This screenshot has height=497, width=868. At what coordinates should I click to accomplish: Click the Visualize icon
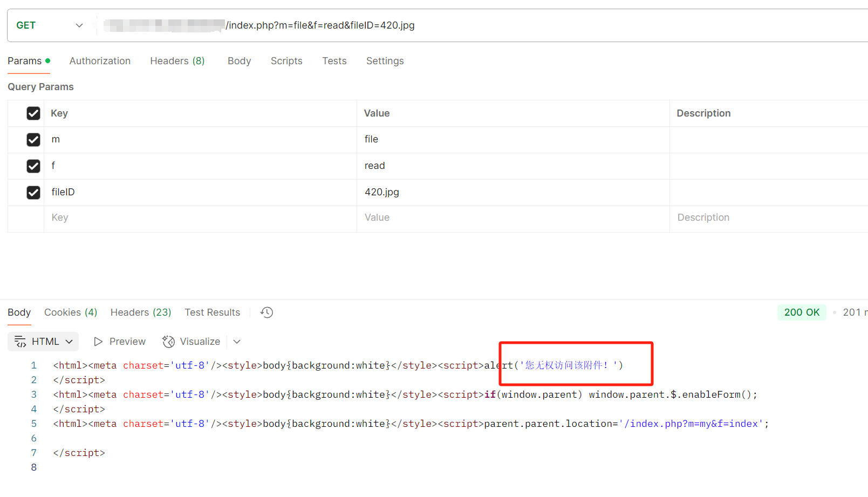168,342
